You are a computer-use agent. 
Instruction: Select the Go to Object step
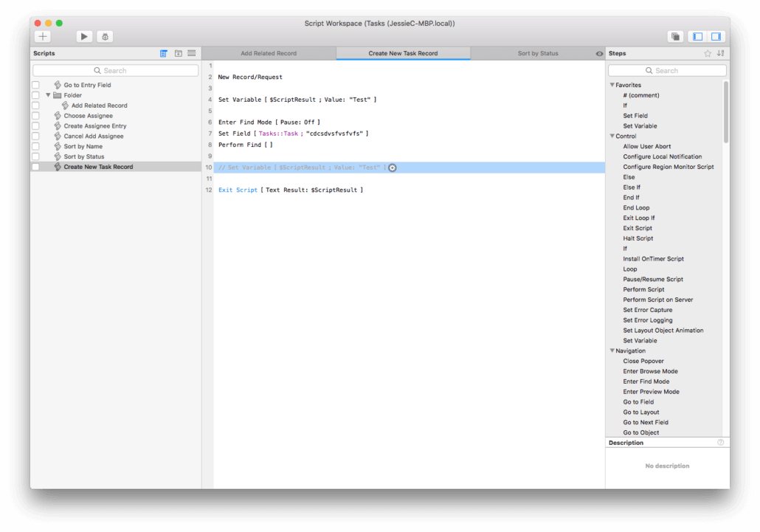(x=640, y=432)
